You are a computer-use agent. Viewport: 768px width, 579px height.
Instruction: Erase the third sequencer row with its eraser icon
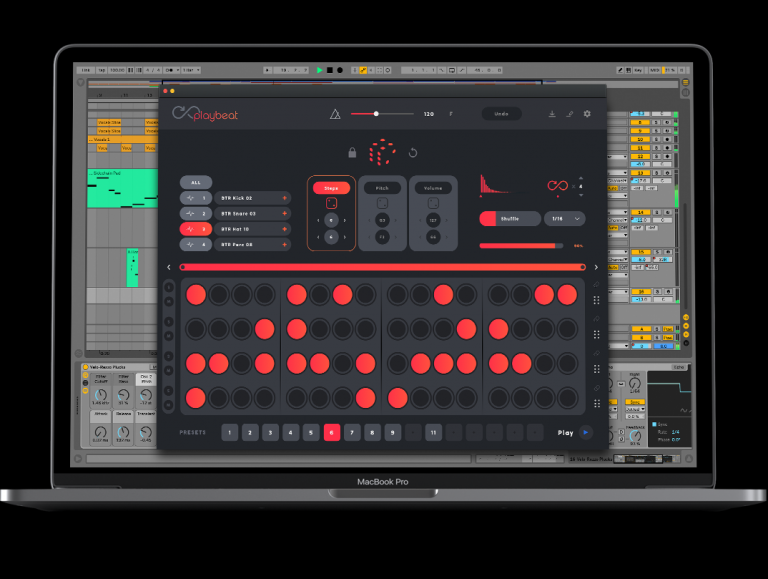[596, 353]
